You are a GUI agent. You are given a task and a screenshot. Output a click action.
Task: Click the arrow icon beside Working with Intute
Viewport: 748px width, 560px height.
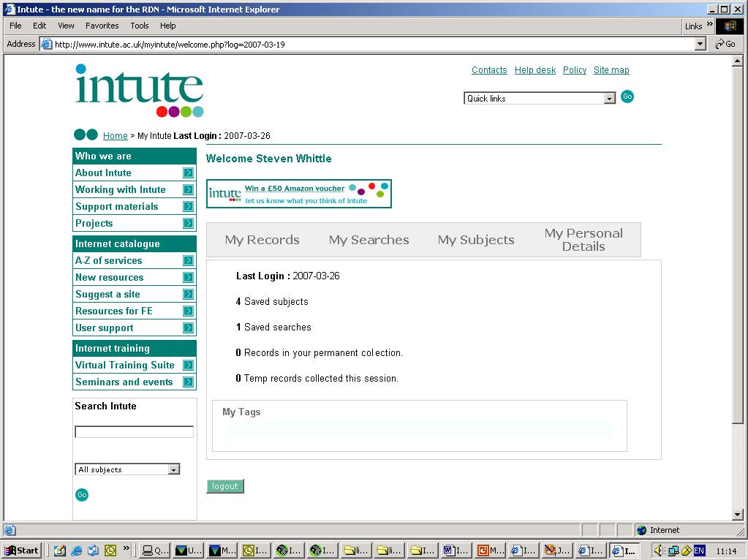coord(189,190)
